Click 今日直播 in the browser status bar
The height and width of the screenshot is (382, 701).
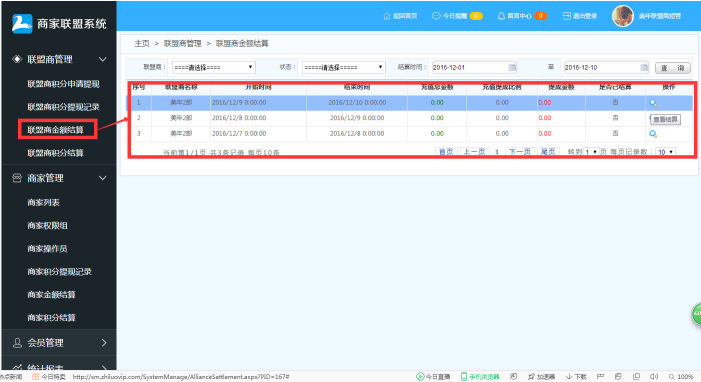(x=433, y=377)
